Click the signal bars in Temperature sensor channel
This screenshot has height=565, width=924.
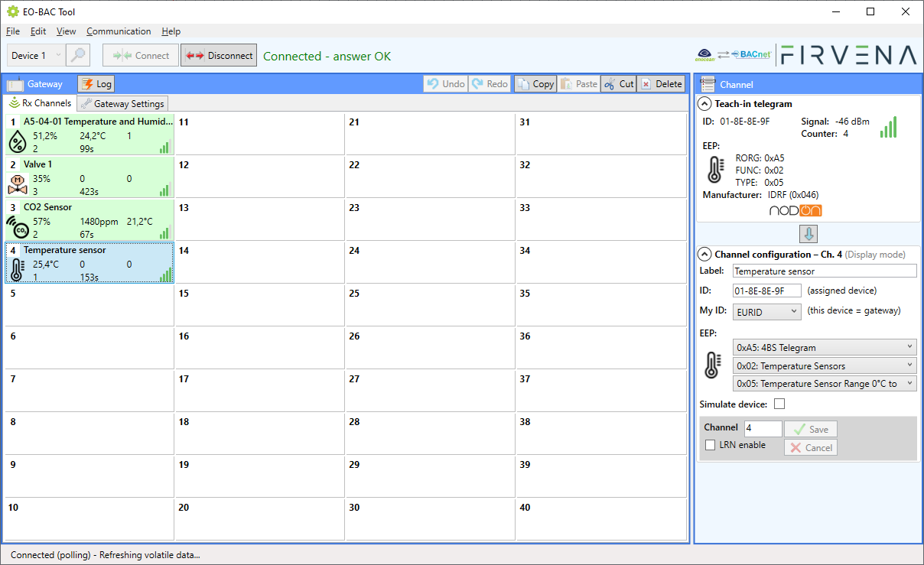pyautogui.click(x=165, y=275)
